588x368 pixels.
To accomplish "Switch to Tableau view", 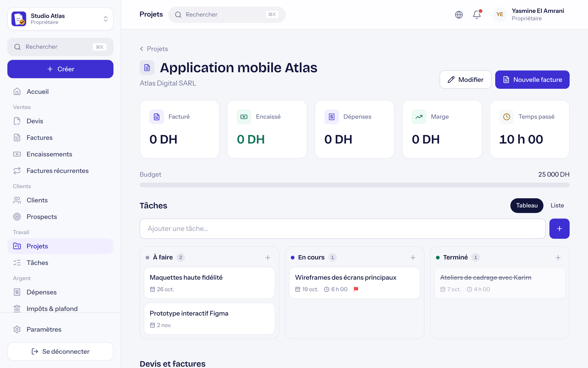I will point(526,205).
